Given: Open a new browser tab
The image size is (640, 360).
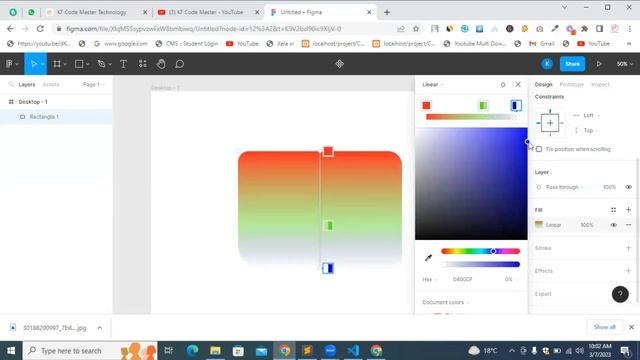Looking at the screenshot, I should coord(387,12).
